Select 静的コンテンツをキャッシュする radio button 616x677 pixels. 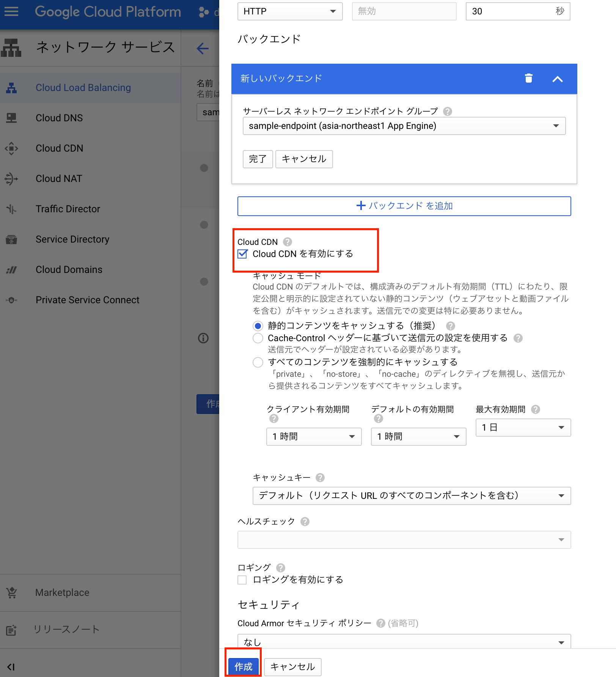coord(258,326)
